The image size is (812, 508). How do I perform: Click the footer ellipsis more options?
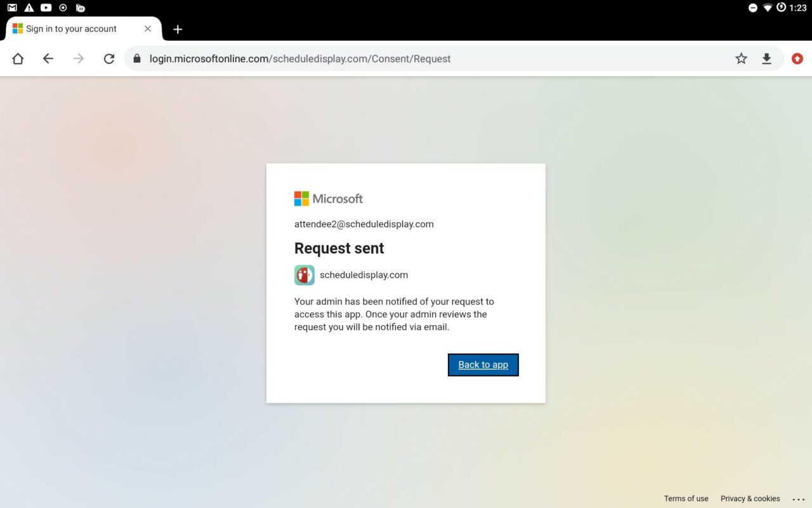click(x=798, y=499)
